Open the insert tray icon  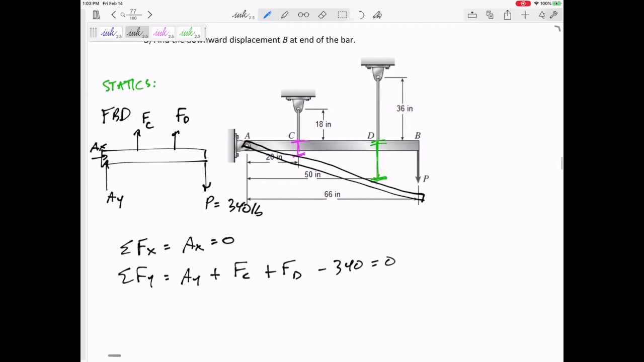(x=472, y=15)
